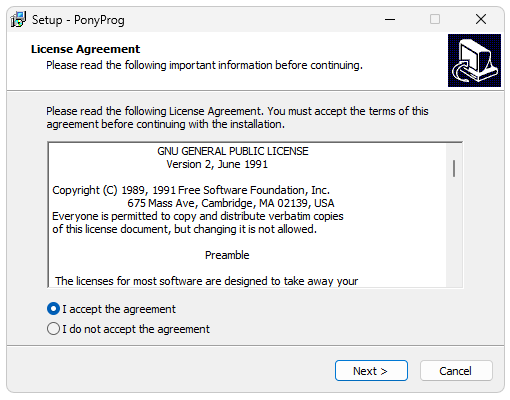Cancel the PonyProg setup
The height and width of the screenshot is (400, 510).
coord(456,370)
